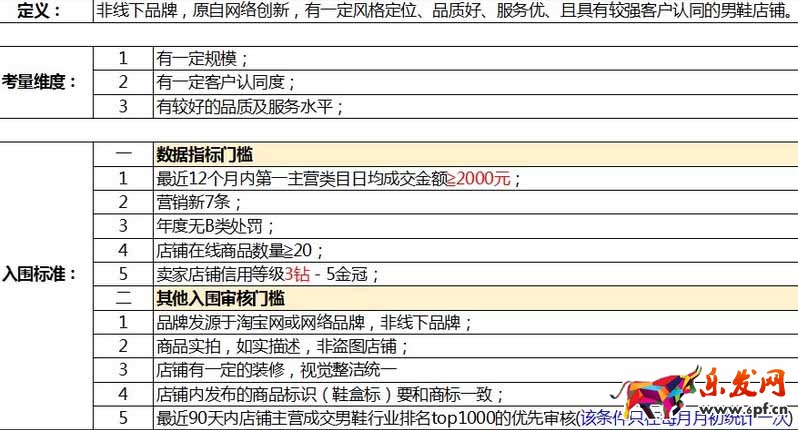
Task: Select row '有一定规模；'
Action: pos(475,59)
